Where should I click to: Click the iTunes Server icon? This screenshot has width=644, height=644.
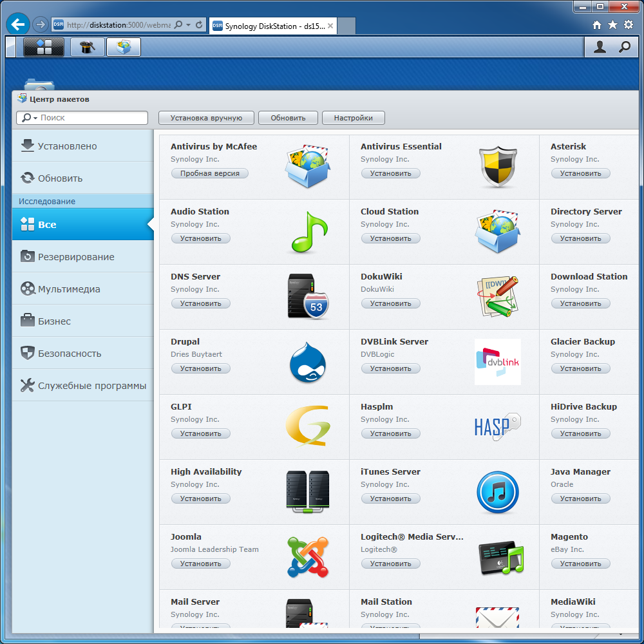point(497,491)
